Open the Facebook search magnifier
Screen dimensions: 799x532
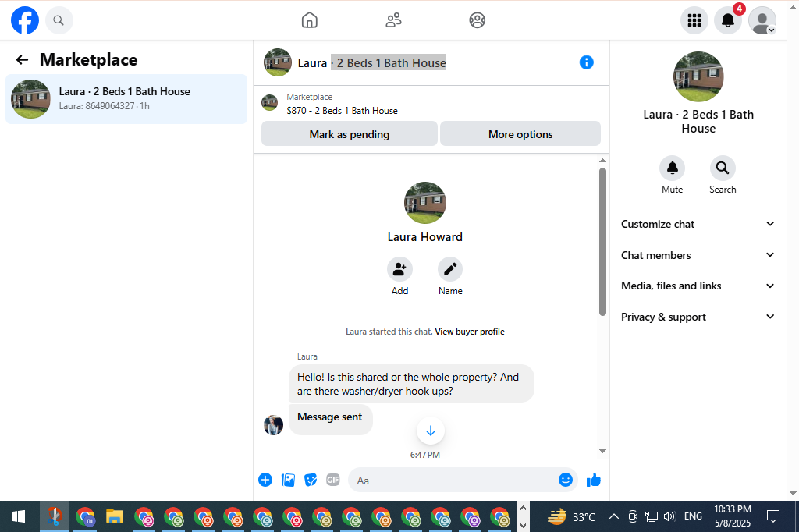coord(59,20)
